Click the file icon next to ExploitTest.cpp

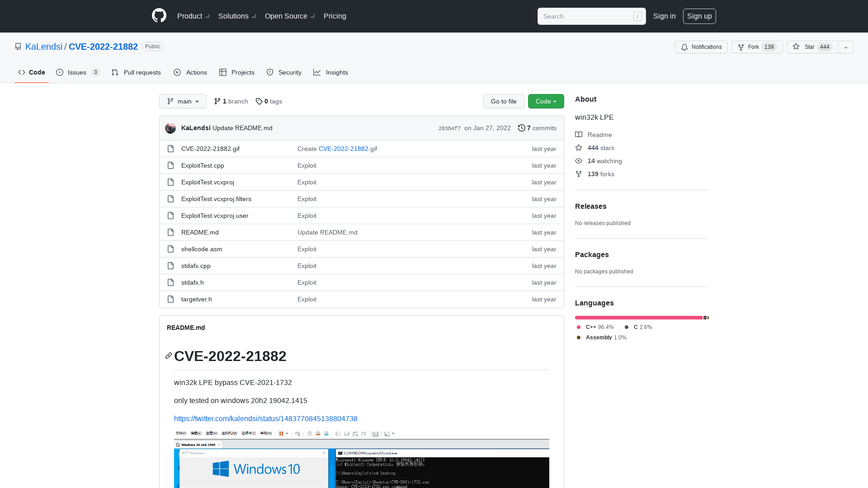(170, 165)
